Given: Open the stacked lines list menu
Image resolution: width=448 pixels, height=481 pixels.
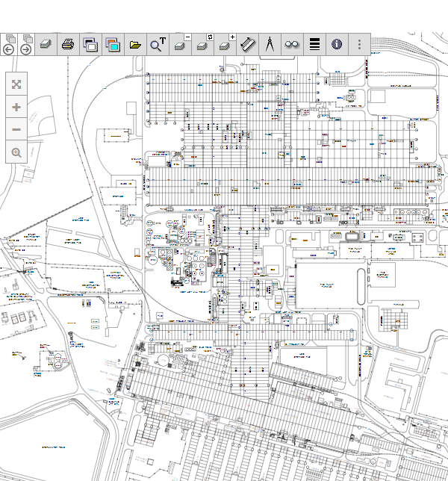Looking at the screenshot, I should tap(314, 44).
